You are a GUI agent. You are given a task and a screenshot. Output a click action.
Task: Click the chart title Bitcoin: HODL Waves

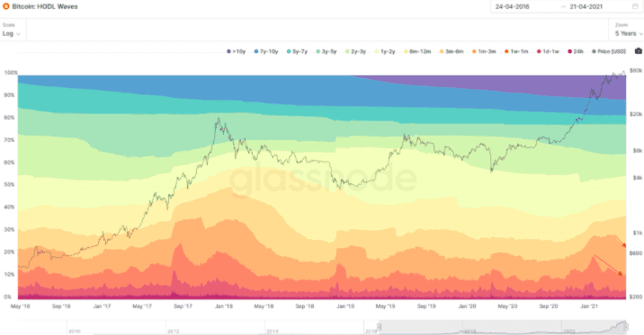tap(45, 6)
